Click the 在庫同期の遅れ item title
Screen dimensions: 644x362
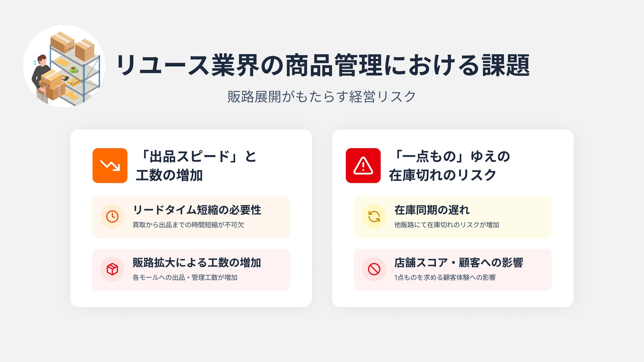[432, 210]
